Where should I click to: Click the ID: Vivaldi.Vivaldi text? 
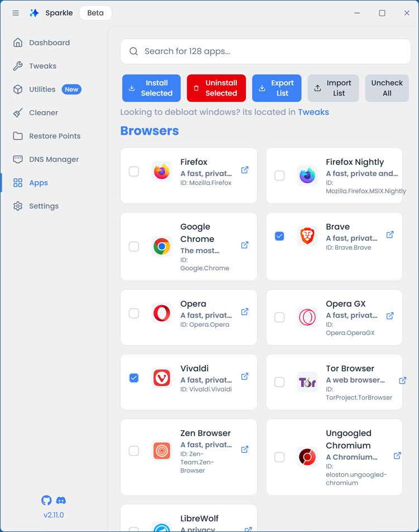point(206,389)
